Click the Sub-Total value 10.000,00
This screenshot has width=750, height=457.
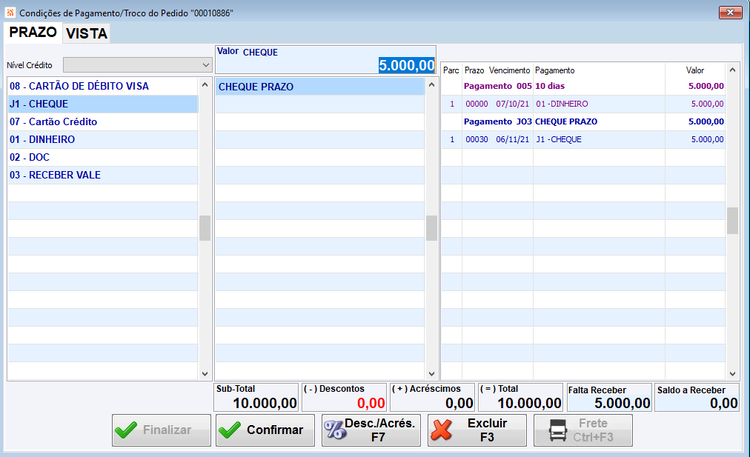click(265, 403)
